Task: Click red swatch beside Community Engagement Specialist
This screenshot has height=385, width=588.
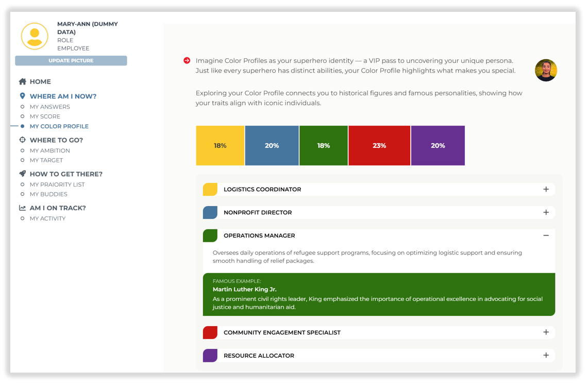Action: click(x=210, y=332)
